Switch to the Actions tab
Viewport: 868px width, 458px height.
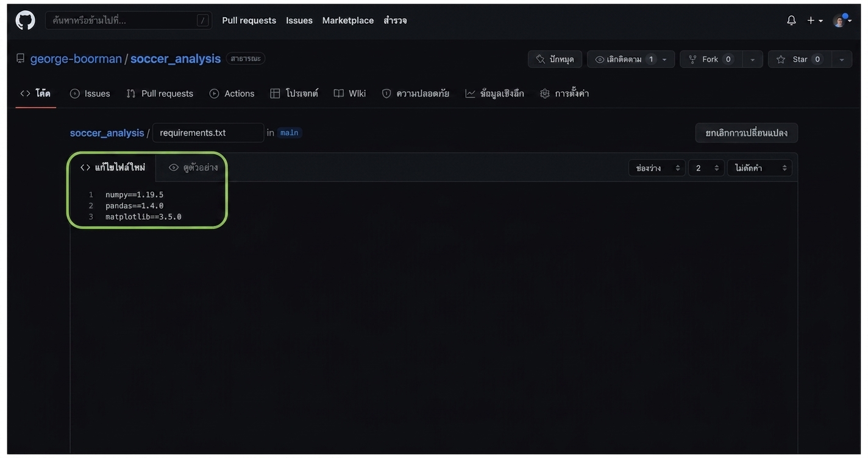[x=232, y=93]
